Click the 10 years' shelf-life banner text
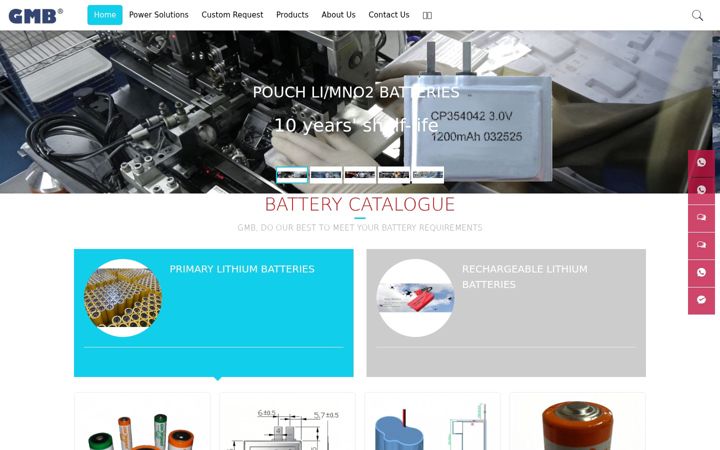 tap(356, 125)
